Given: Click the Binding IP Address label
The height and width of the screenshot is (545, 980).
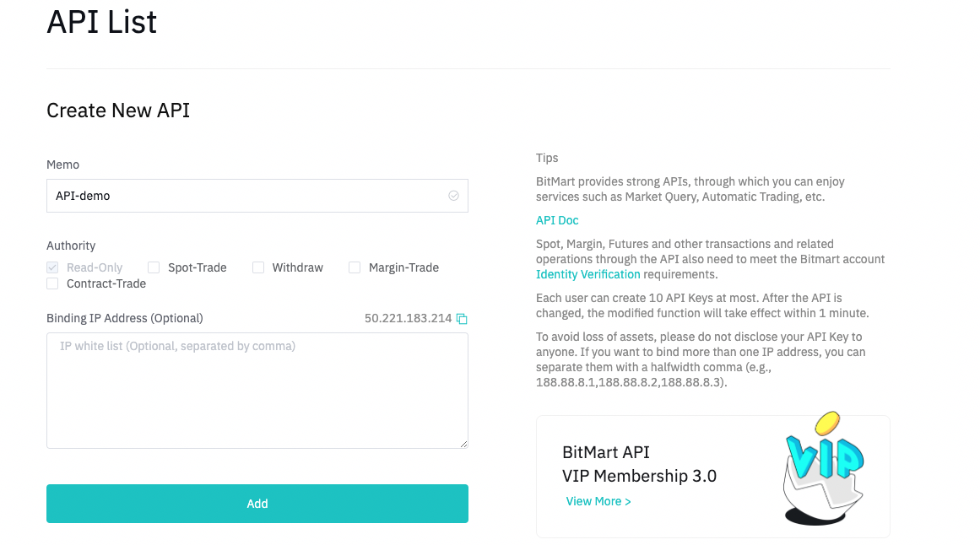Looking at the screenshot, I should pyautogui.click(x=125, y=318).
